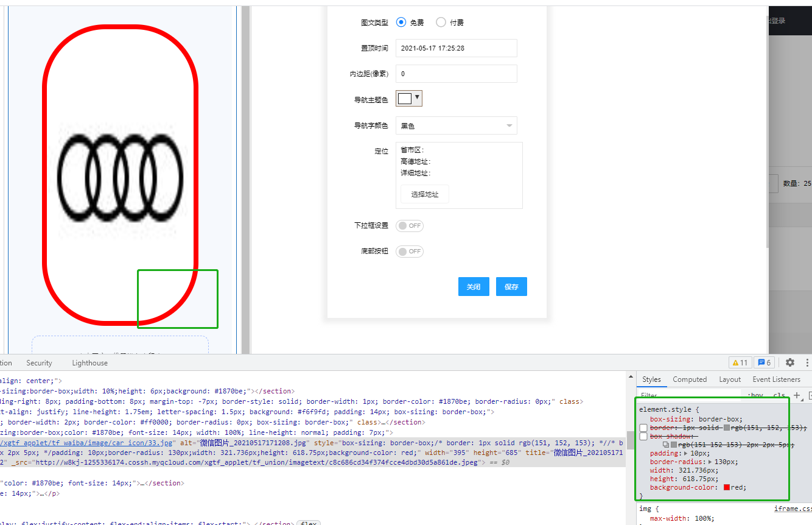812x525 pixels.
Task: Open the DevTools three-dot menu
Action: (x=808, y=362)
